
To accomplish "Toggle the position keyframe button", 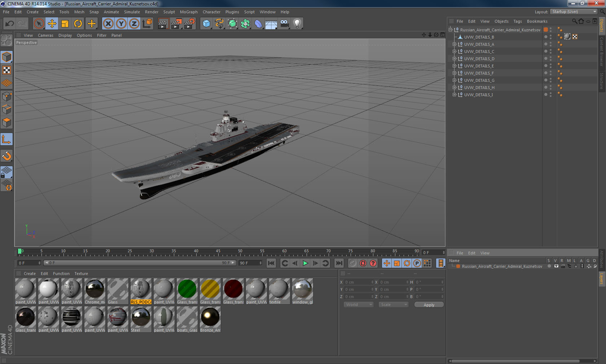I will click(x=387, y=263).
